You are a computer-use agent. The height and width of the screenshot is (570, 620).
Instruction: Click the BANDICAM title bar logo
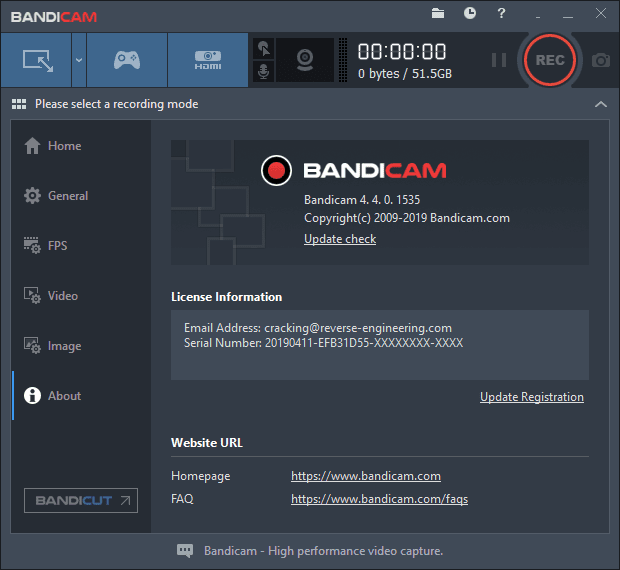point(54,17)
